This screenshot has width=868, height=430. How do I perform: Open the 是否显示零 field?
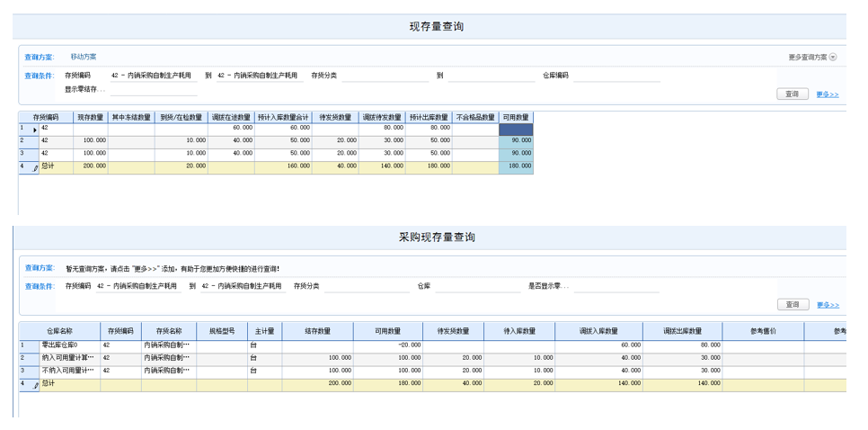[616, 286]
